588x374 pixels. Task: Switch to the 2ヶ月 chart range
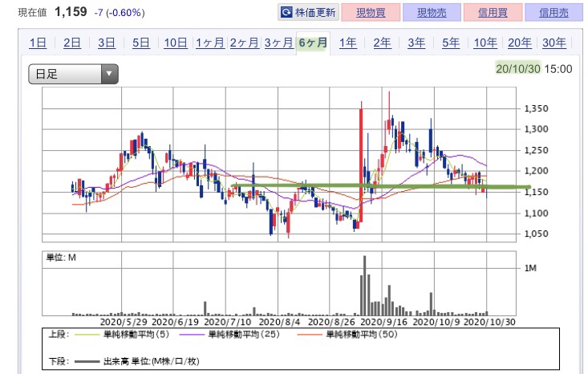(244, 43)
